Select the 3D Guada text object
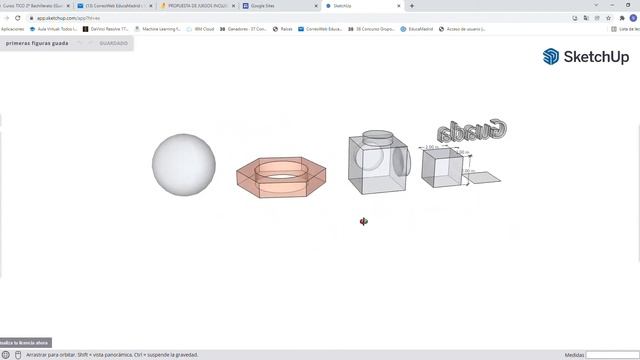This screenshot has height=360, width=640. (x=472, y=131)
